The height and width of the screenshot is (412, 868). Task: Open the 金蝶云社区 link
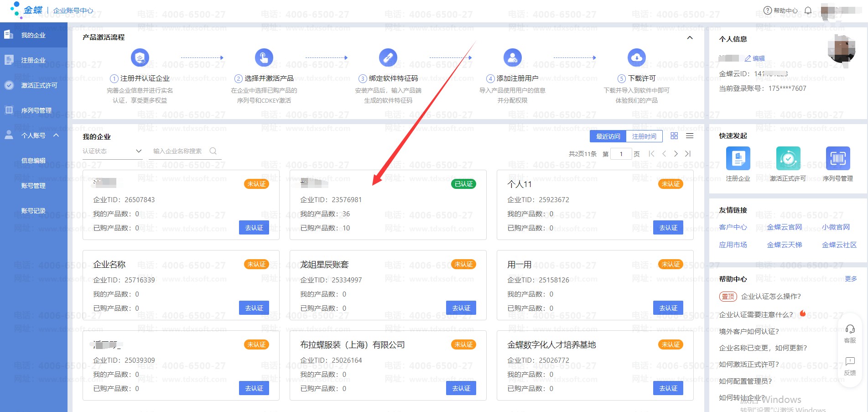[839, 245]
